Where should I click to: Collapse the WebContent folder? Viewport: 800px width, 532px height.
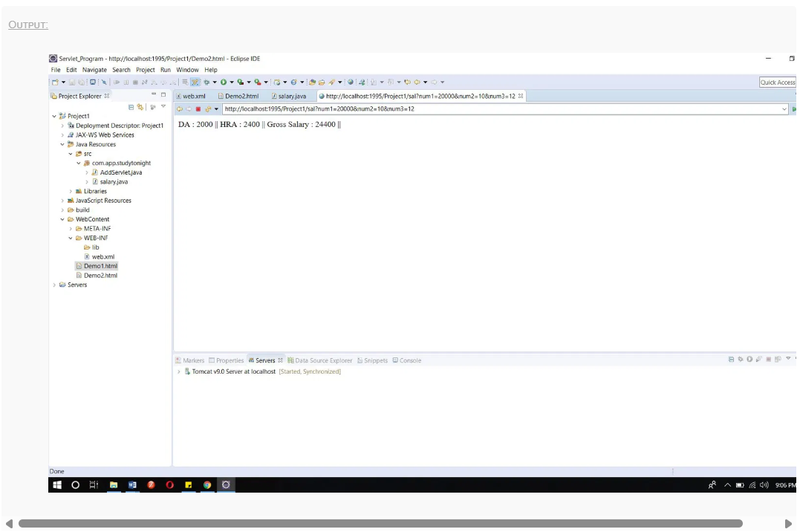(x=63, y=219)
